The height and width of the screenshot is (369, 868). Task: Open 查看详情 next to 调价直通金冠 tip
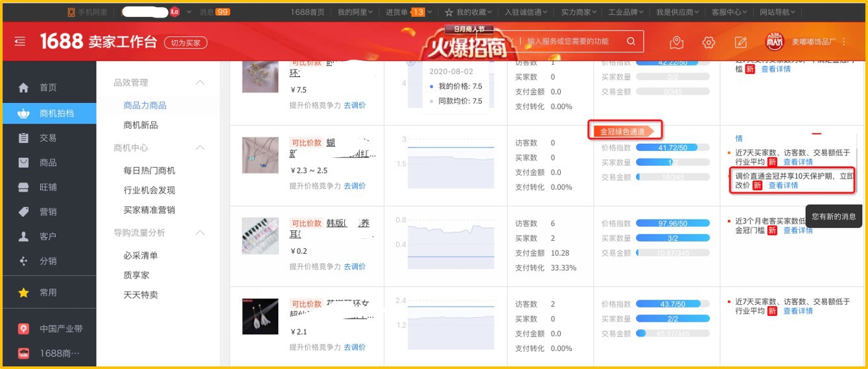click(784, 185)
